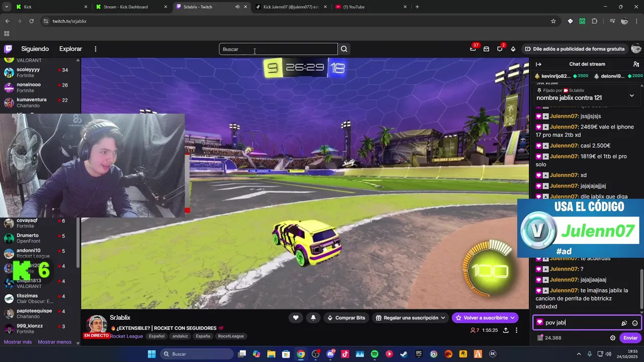Click the SrJablix streamer avatar
This screenshot has width=644, height=362.
97,324
